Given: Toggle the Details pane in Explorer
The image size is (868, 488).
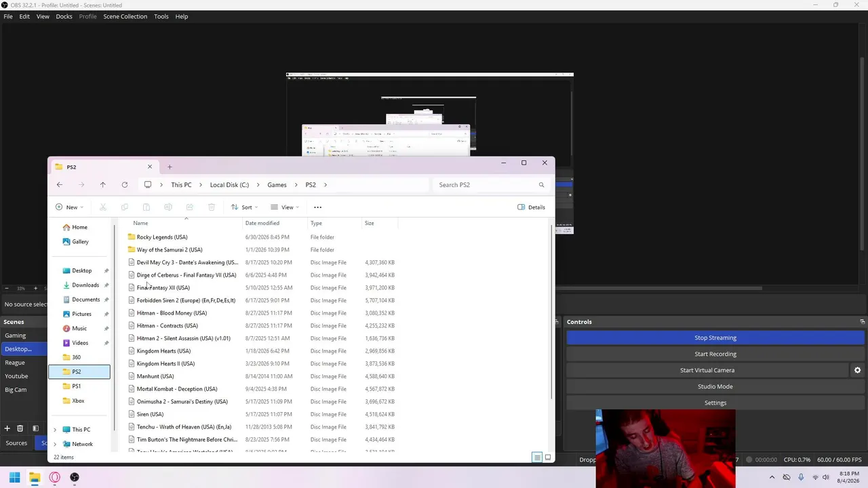Looking at the screenshot, I should 531,207.
